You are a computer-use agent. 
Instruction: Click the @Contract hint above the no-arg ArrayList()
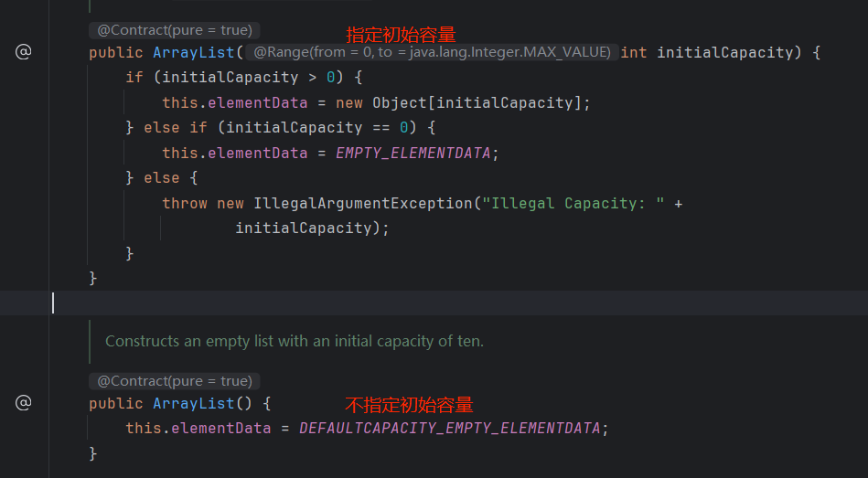175,381
